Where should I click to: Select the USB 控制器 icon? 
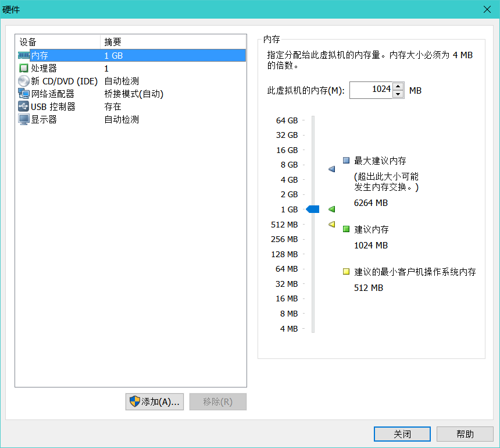point(24,106)
